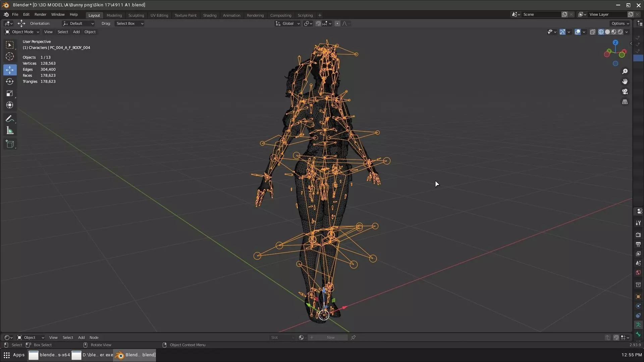The width and height of the screenshot is (644, 362).
Task: Click the New material button
Action: point(331,338)
